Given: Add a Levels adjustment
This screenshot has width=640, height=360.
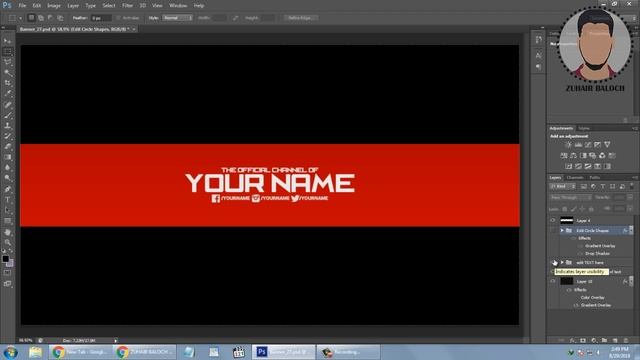Looking at the screenshot, I should click(x=578, y=144).
